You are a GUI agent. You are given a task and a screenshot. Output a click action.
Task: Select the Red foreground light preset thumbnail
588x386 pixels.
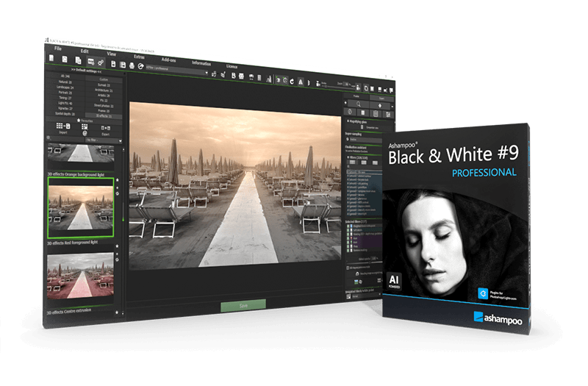(80, 275)
